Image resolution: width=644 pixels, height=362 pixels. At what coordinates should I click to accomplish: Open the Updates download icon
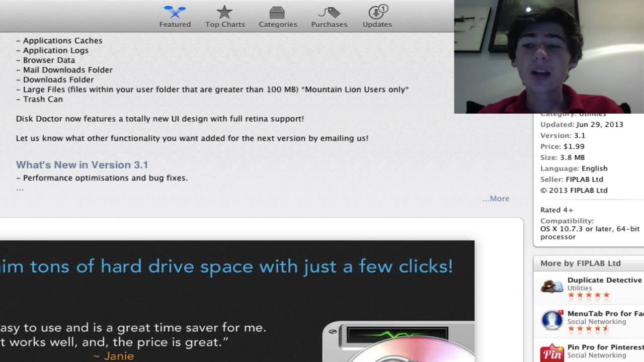coord(377,12)
